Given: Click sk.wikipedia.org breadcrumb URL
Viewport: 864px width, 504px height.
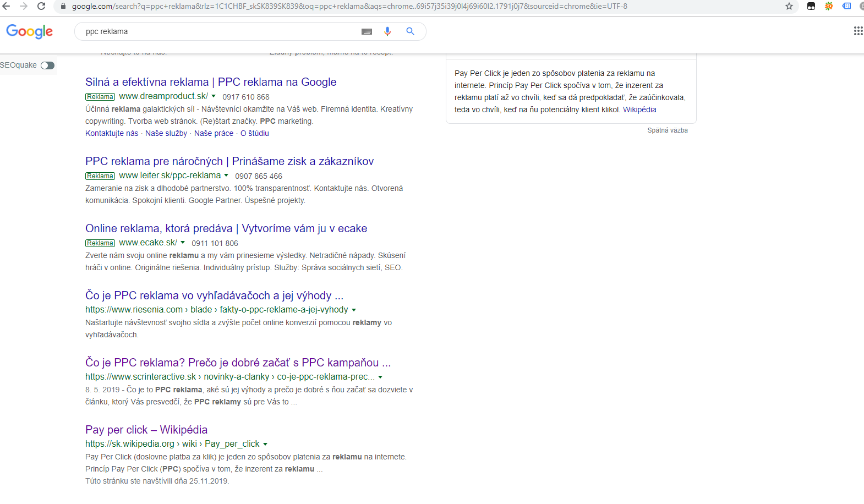Looking at the screenshot, I should pyautogui.click(x=172, y=444).
